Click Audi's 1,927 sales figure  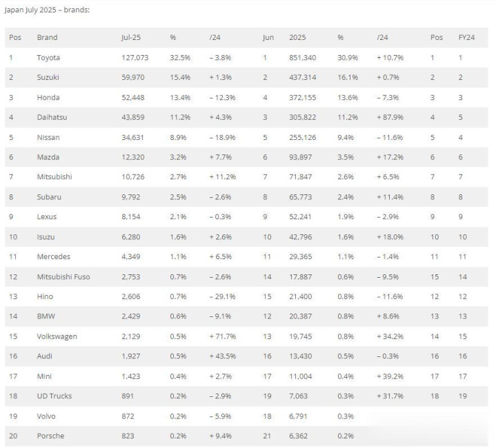pyautogui.click(x=130, y=356)
